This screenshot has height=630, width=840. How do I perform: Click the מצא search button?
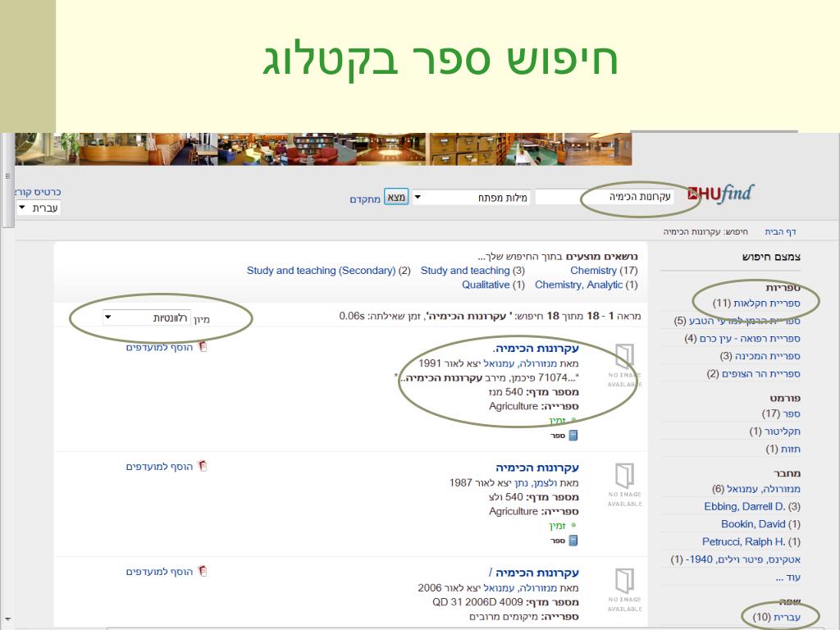pyautogui.click(x=396, y=197)
